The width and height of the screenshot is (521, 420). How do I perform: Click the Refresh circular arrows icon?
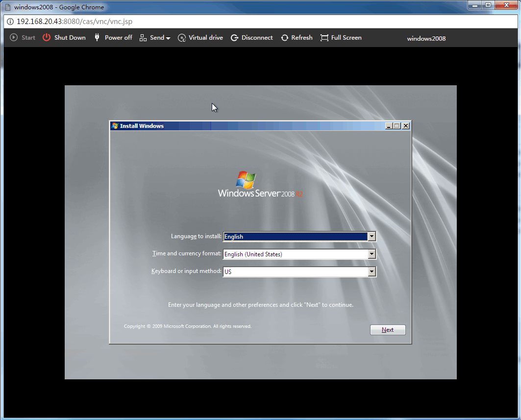click(x=285, y=38)
